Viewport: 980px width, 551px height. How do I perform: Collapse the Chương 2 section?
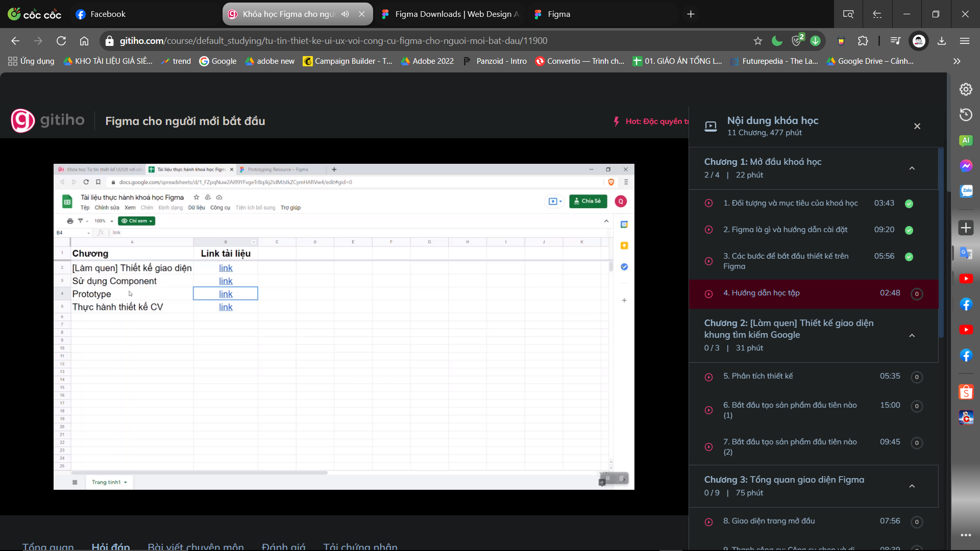(912, 335)
